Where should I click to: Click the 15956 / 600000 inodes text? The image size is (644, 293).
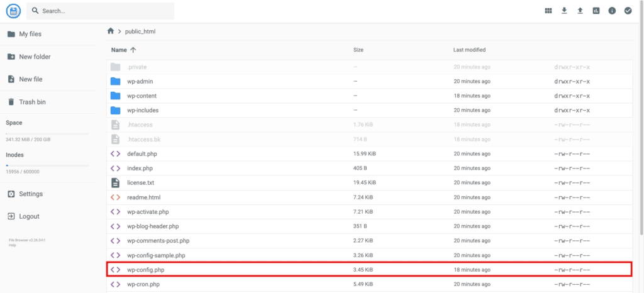click(23, 172)
